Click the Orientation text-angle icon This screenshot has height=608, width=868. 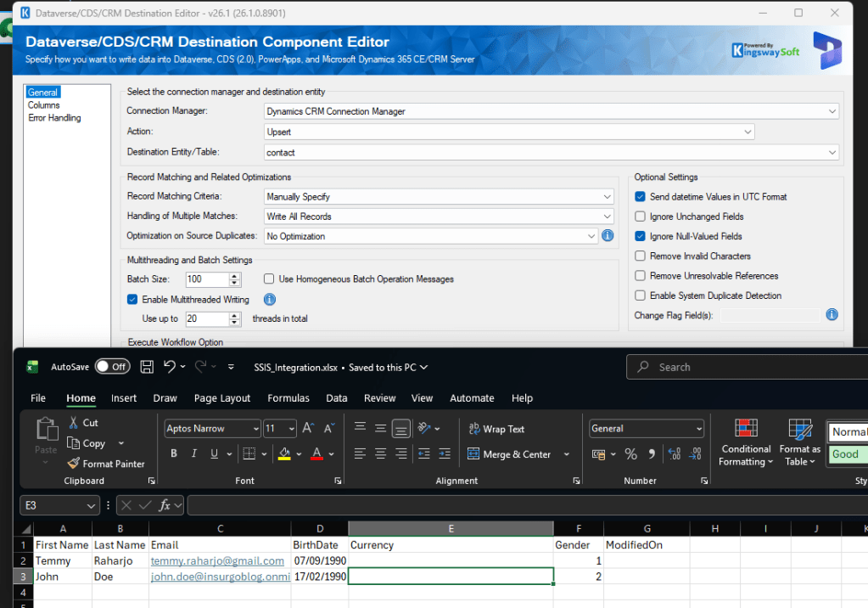[x=424, y=428]
